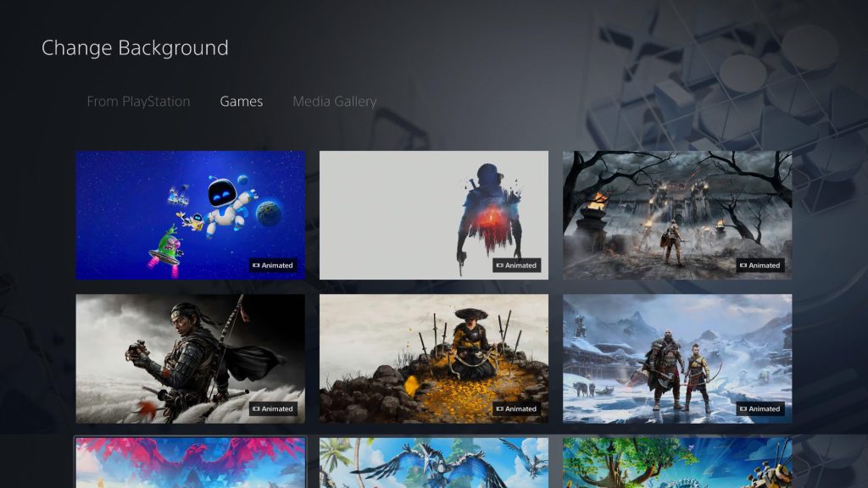Select the seated figure among golden leaves background
Screen dimensions: 868x488
pyautogui.click(x=434, y=358)
